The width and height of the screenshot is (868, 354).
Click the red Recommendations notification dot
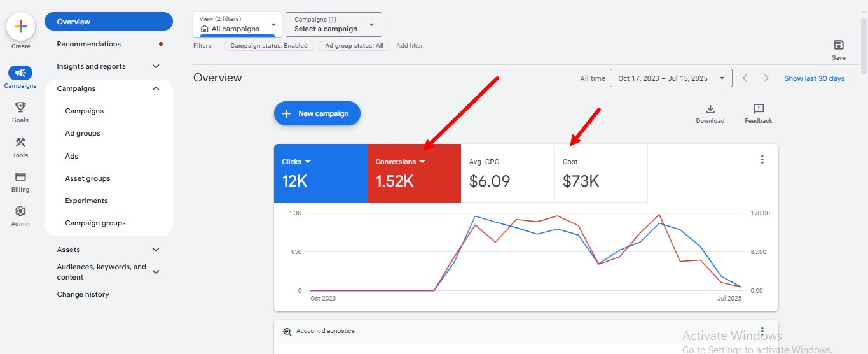161,44
